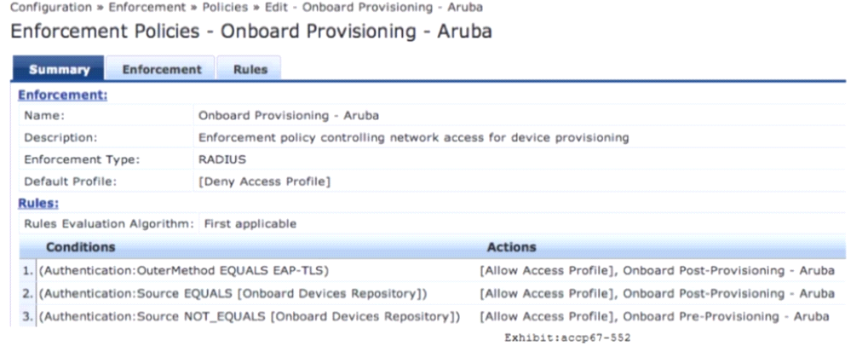This screenshot has height=346, width=868.
Task: Click rule 1 Onboard Post-Provisioning action
Action: 728,271
